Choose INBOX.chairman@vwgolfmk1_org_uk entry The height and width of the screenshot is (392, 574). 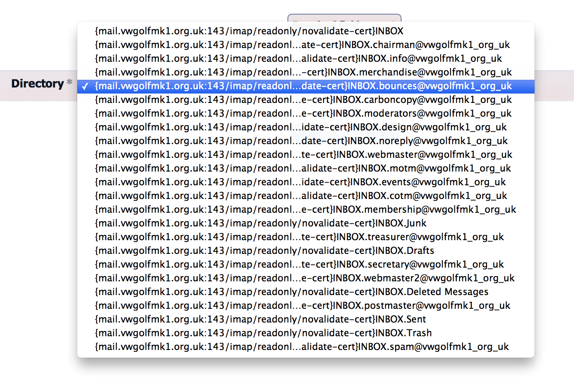pyautogui.click(x=302, y=45)
